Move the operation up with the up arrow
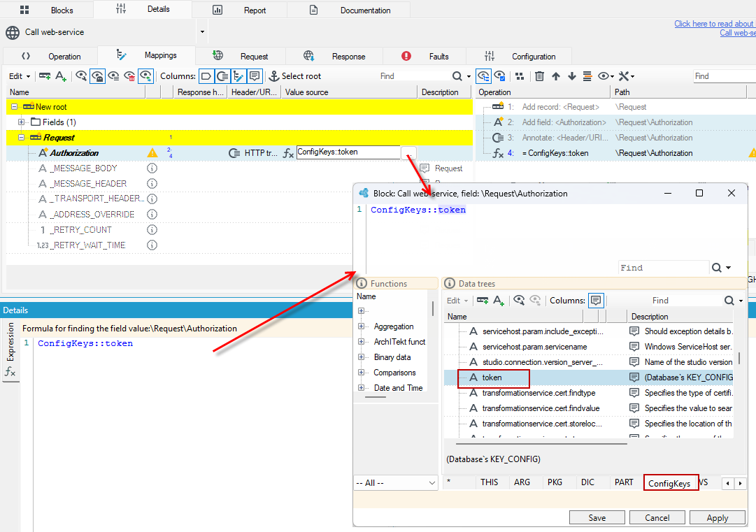Screen dimensions: 756x532 pos(556,76)
